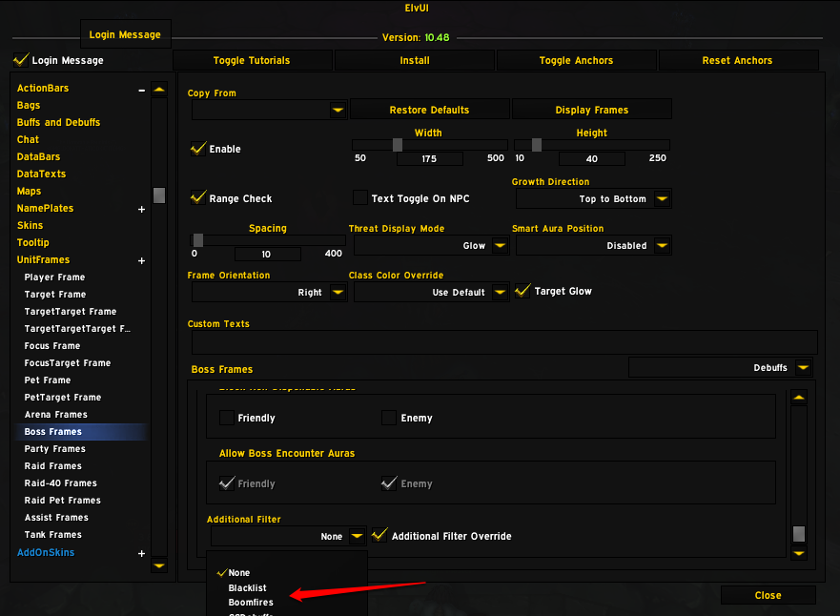
Task: Choose Boomfires from the filter list
Action: pos(251,602)
